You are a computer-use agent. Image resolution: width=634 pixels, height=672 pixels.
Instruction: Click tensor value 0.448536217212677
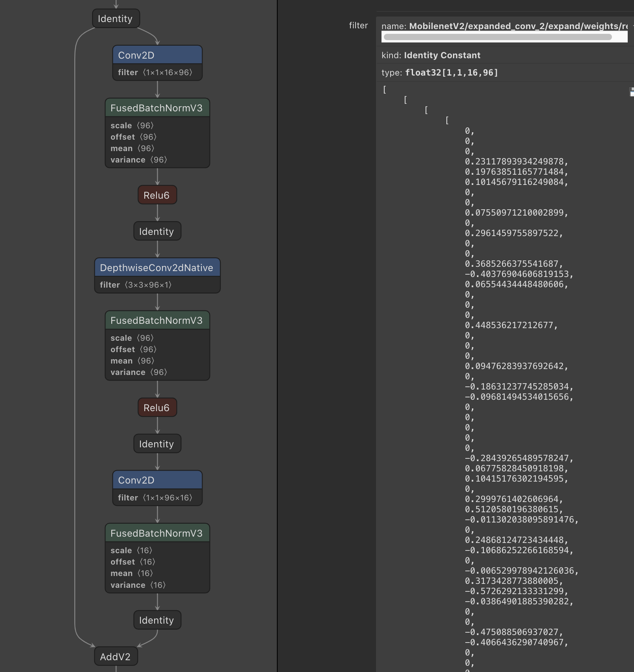click(x=511, y=325)
